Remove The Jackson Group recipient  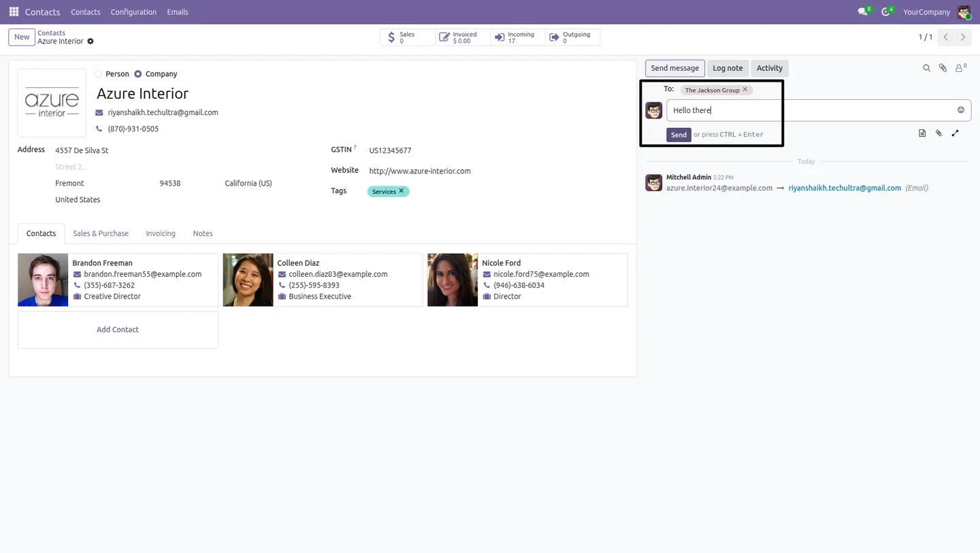(x=745, y=90)
